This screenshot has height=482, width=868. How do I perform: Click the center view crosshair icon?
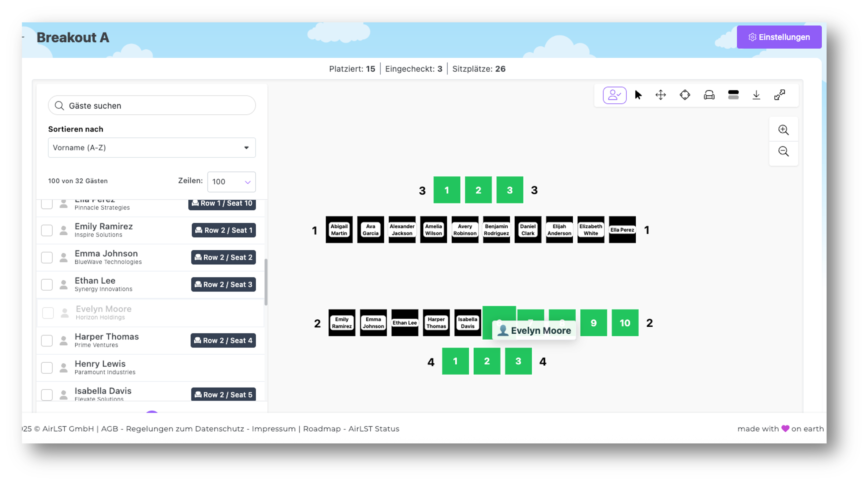click(x=685, y=95)
